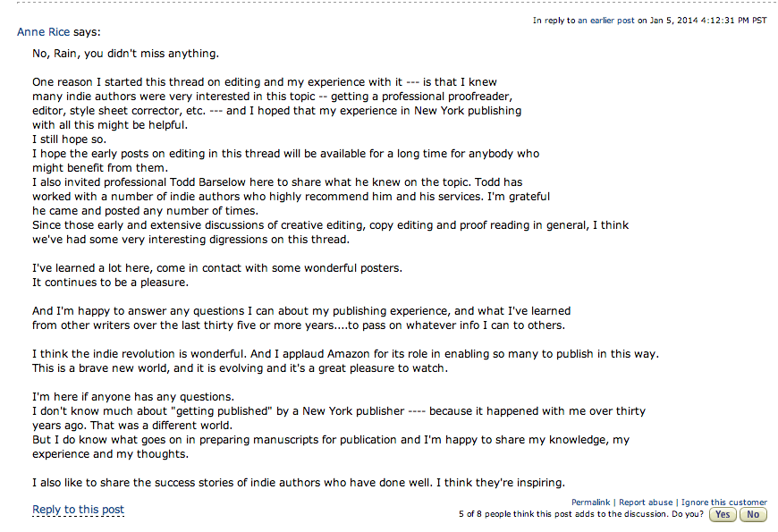Click the line "I'm here if anyone has any questions."
This screenshot has height=532, width=778.
point(132,397)
